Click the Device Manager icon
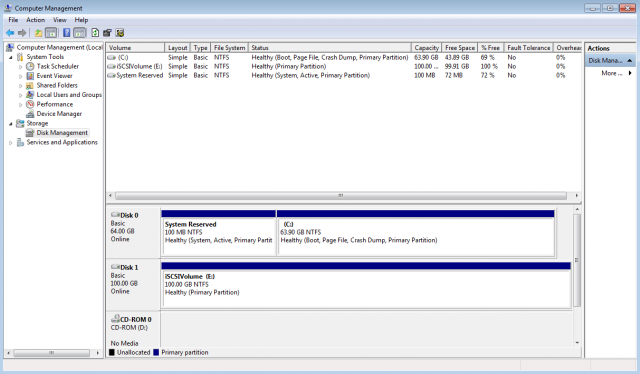The image size is (640, 374). 30,114
